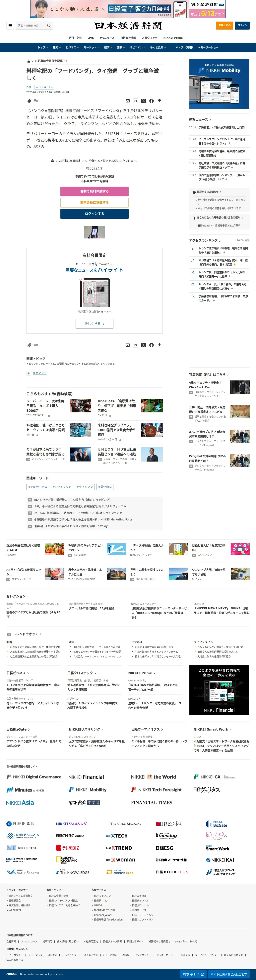Open the 日経転職版 logo
This screenshot has width=256, height=980.
click(21, 824)
